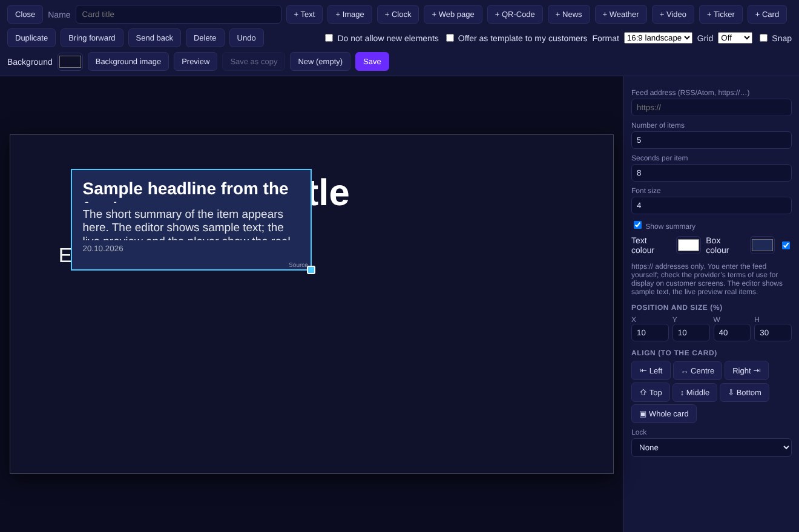Toggle the box colour enabled checkbox
Viewport: 799px width, 532px height.
786,245
